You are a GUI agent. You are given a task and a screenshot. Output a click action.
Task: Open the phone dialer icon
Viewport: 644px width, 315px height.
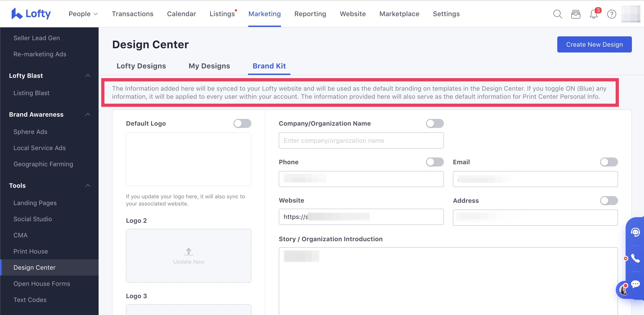click(x=635, y=258)
